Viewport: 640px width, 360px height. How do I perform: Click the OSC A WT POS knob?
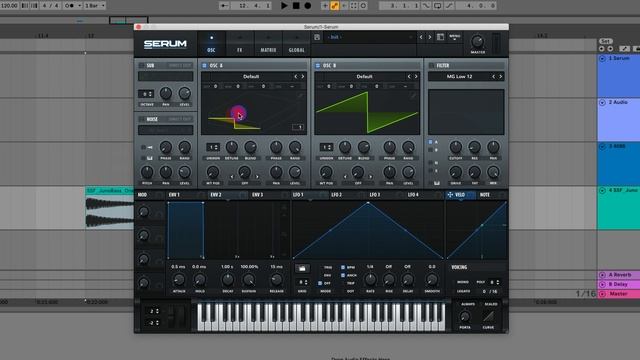tap(213, 172)
